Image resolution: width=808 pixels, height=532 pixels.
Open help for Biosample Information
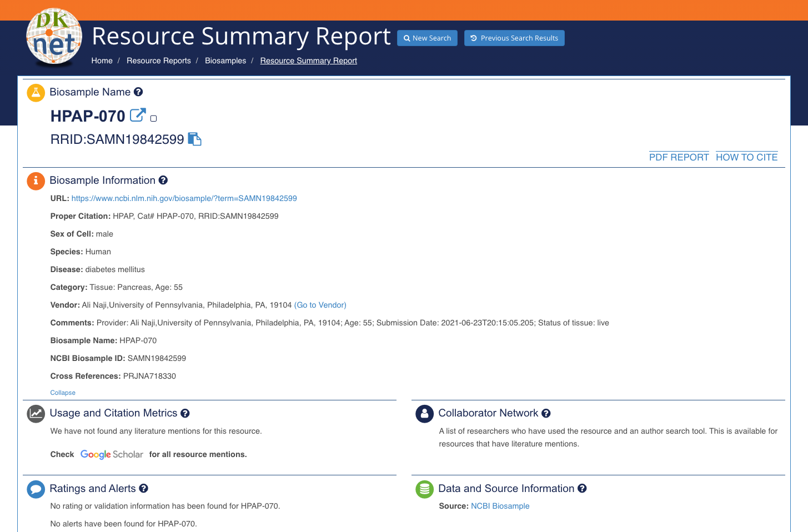pyautogui.click(x=163, y=180)
